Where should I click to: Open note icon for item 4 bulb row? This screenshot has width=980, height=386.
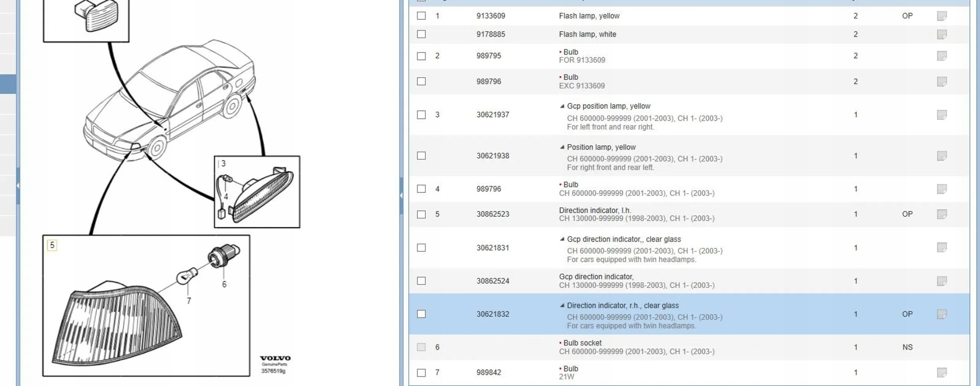[x=942, y=189]
